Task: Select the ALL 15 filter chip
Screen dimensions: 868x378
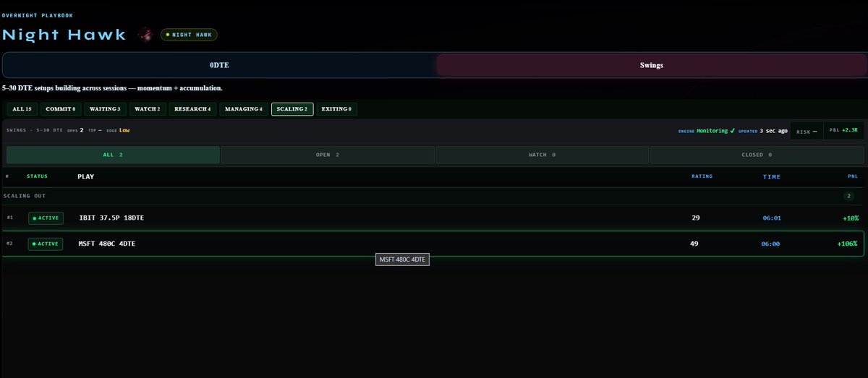Action: click(x=22, y=109)
